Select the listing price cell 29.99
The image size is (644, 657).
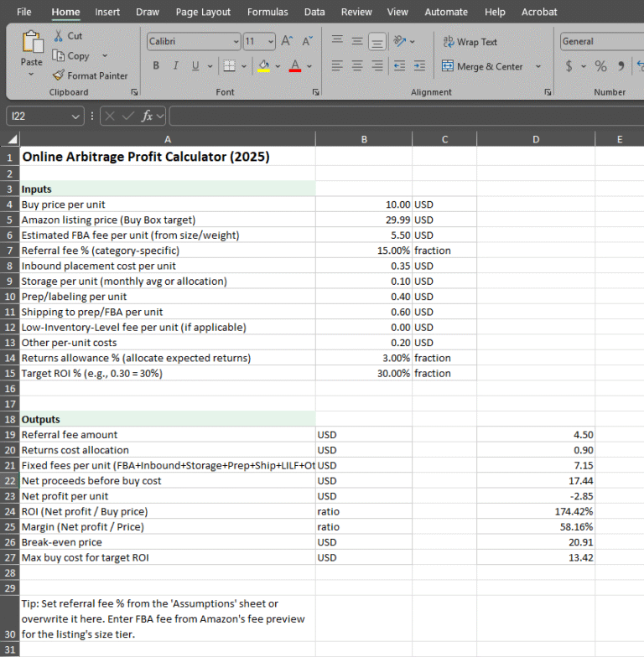pyautogui.click(x=364, y=220)
